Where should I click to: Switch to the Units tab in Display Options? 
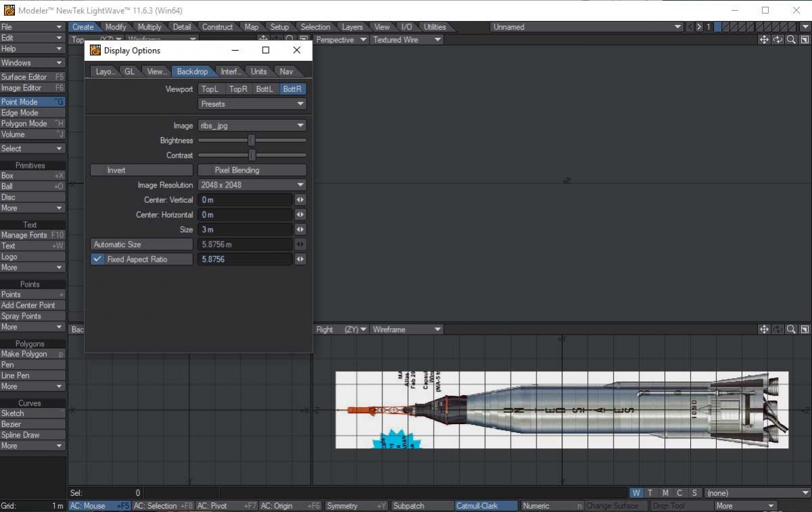click(x=258, y=70)
